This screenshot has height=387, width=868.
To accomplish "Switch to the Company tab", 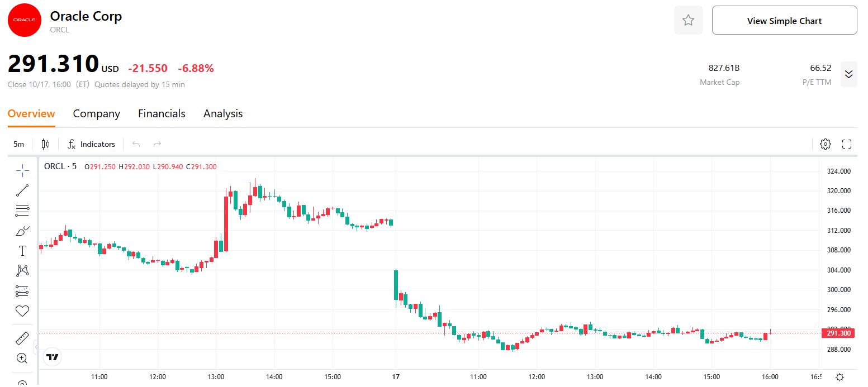I will pos(96,113).
